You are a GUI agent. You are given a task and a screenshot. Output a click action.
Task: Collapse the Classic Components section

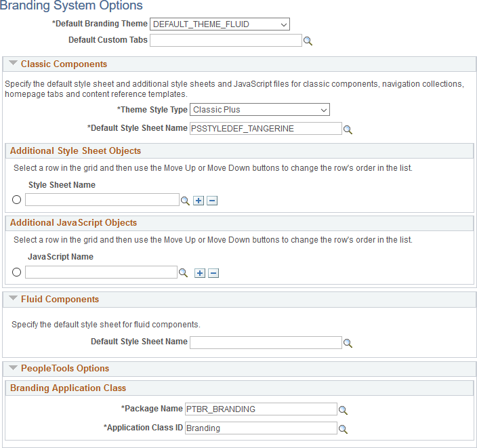point(13,63)
